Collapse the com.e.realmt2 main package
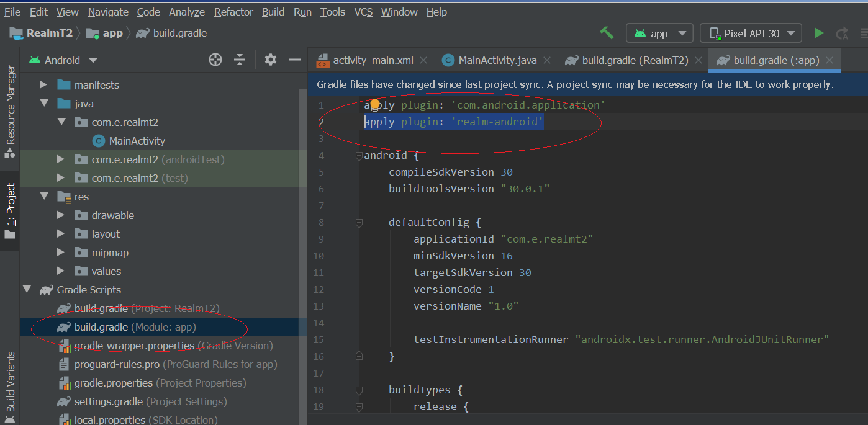The width and height of the screenshot is (868, 425). (61, 122)
